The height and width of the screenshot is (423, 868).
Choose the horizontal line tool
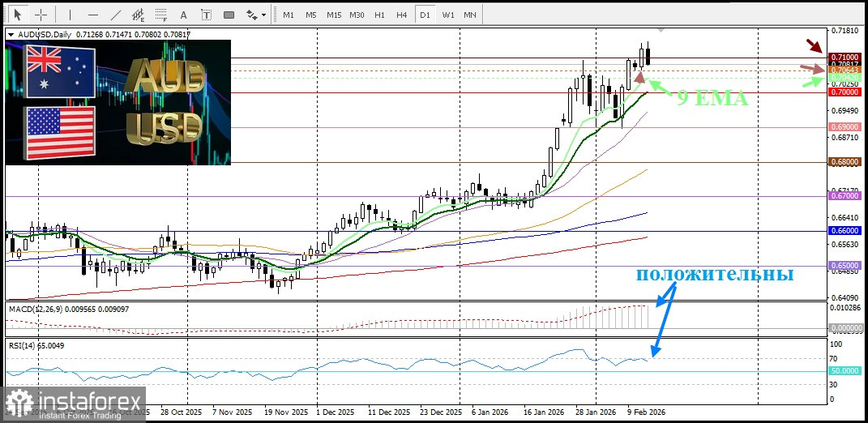click(x=92, y=15)
